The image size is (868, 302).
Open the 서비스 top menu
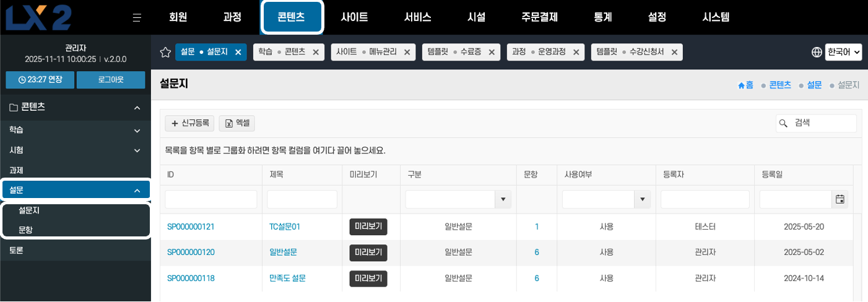pyautogui.click(x=418, y=17)
